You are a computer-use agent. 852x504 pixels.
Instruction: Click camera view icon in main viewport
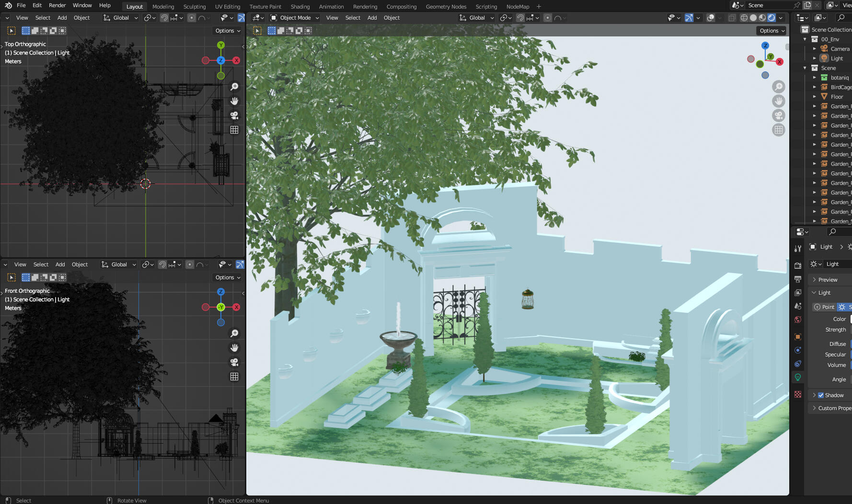779,115
